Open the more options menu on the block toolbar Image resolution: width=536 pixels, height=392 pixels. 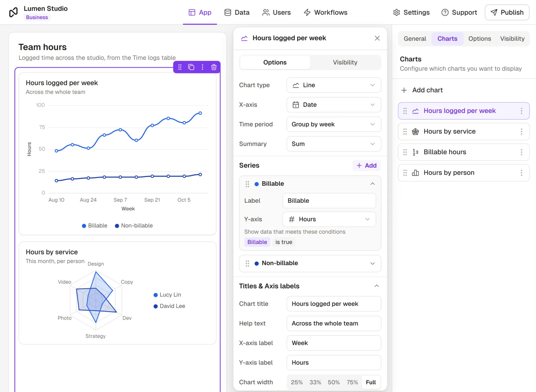click(202, 67)
